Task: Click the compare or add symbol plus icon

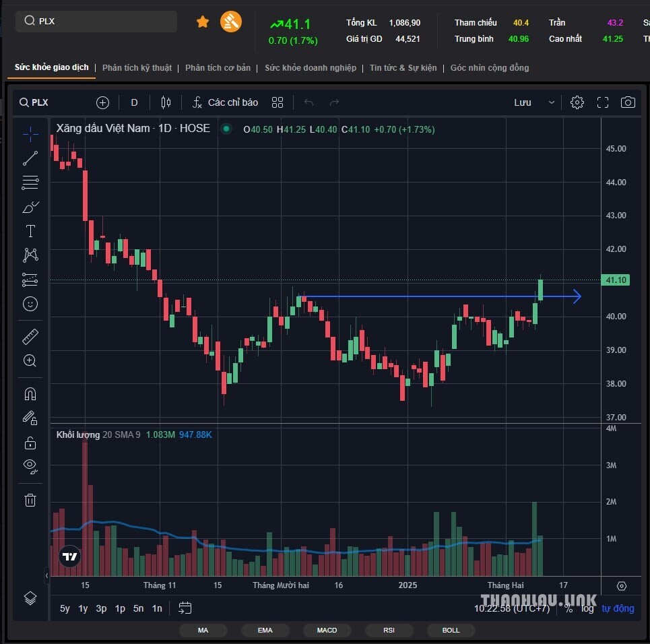Action: (102, 102)
